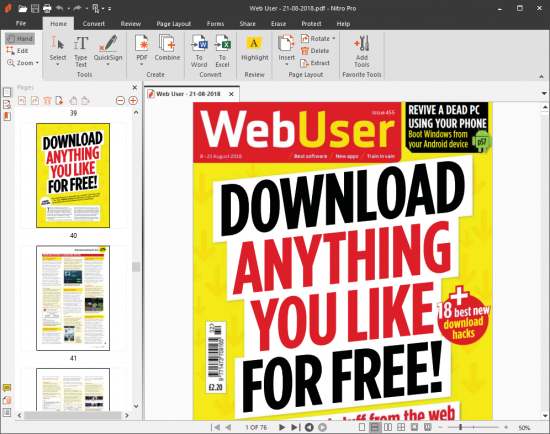Open the Rotate dropdown arrow
The width and height of the screenshot is (550, 434).
pos(334,39)
